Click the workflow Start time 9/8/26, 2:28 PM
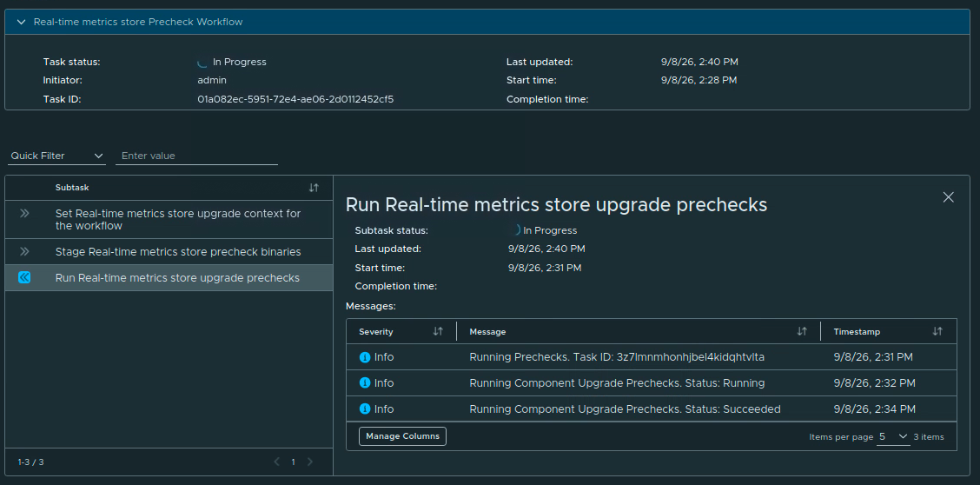 (699, 80)
